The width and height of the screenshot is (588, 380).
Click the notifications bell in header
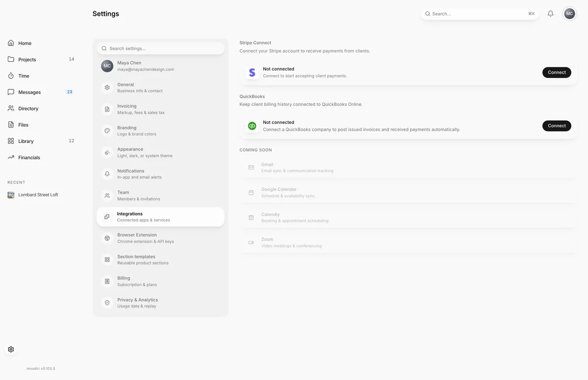coord(550,14)
